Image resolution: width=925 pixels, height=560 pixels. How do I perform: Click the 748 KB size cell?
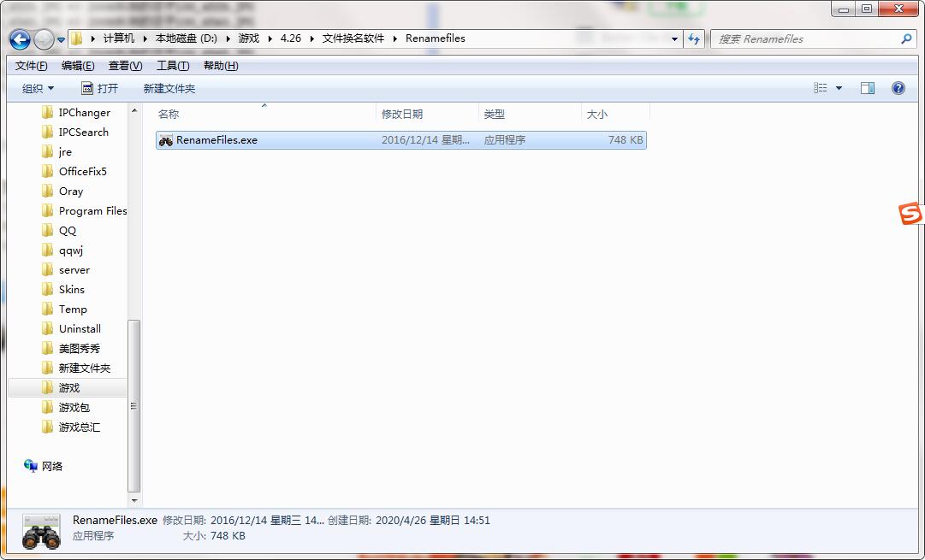[x=626, y=139]
